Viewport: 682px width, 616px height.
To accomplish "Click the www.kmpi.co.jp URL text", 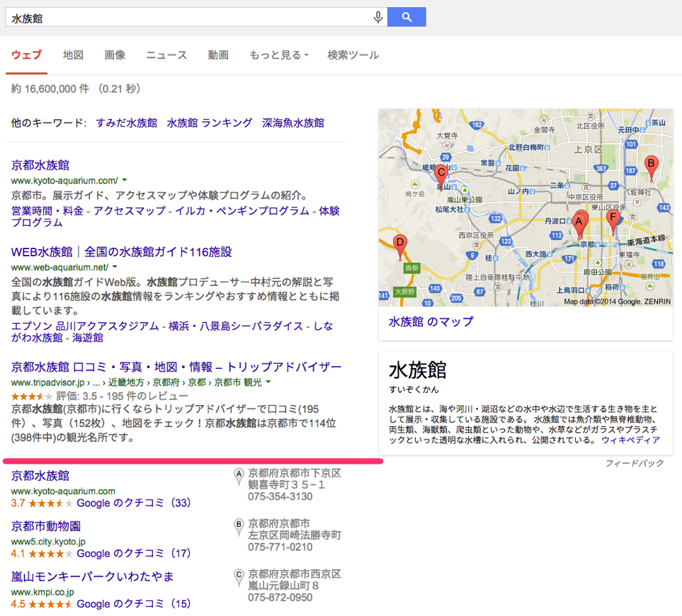I will pyautogui.click(x=42, y=592).
